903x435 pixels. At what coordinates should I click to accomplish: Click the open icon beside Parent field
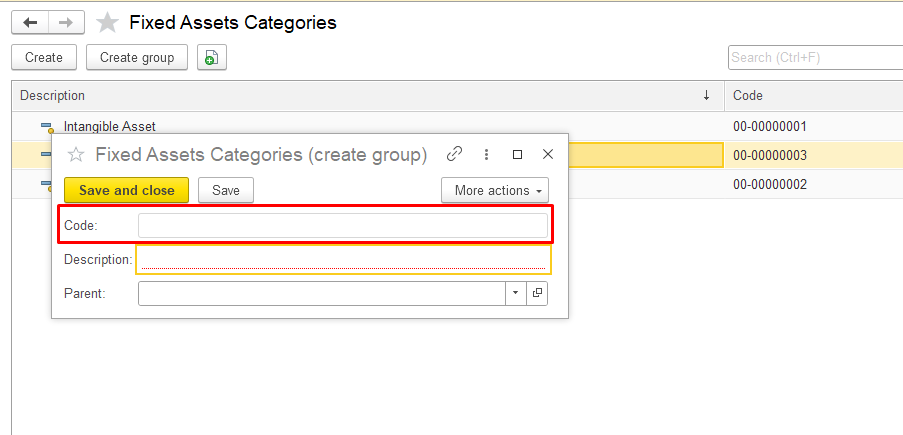click(537, 293)
